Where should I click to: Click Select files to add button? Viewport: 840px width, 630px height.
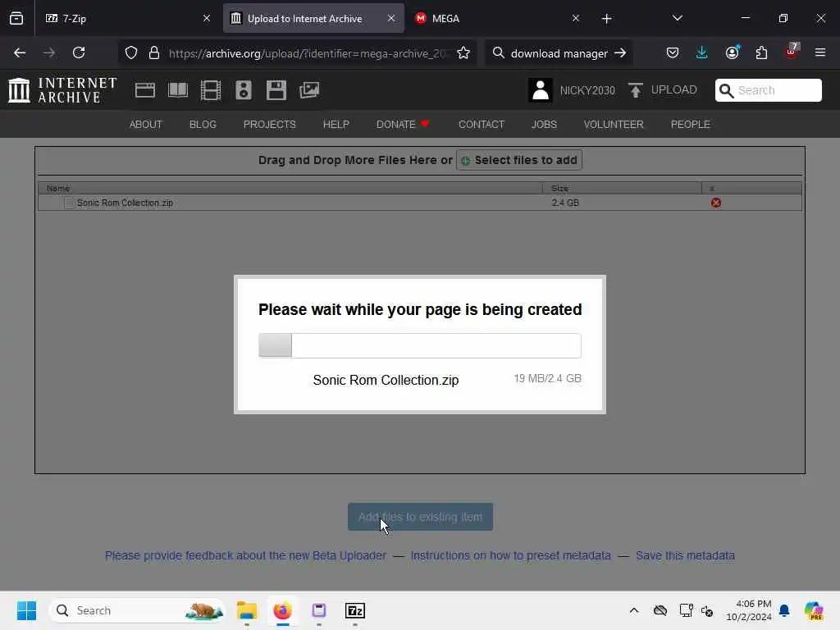[519, 160]
